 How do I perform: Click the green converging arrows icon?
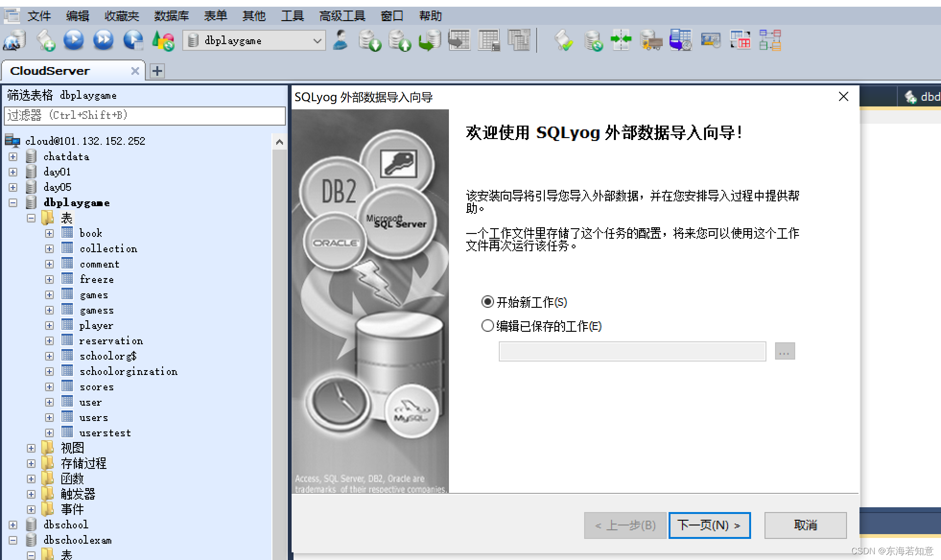(621, 40)
